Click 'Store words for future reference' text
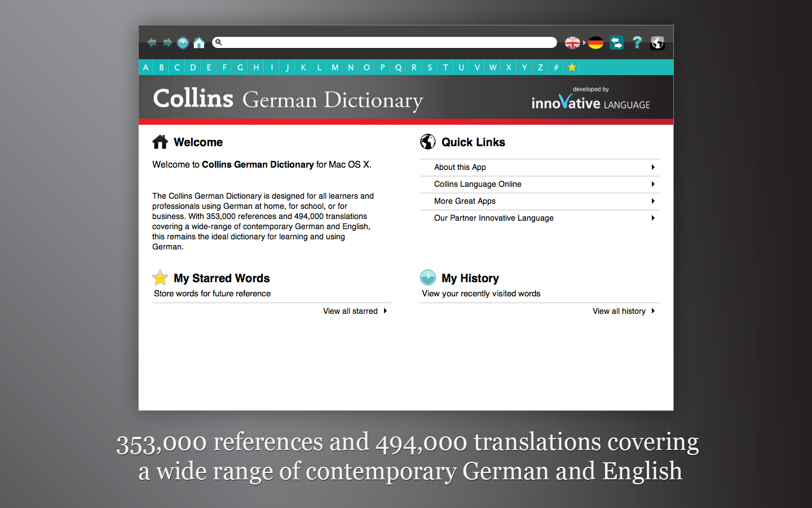The height and width of the screenshot is (508, 812). [x=212, y=294]
